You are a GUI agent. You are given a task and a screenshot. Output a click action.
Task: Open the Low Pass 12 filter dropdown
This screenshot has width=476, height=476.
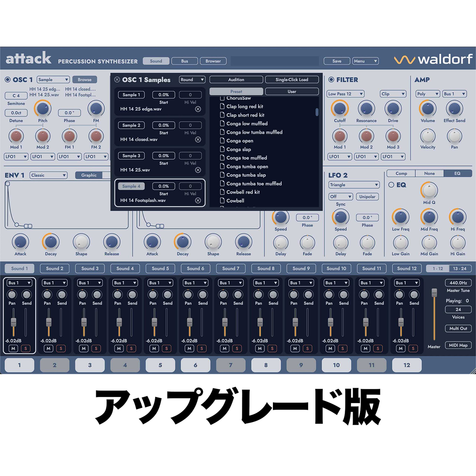[345, 94]
